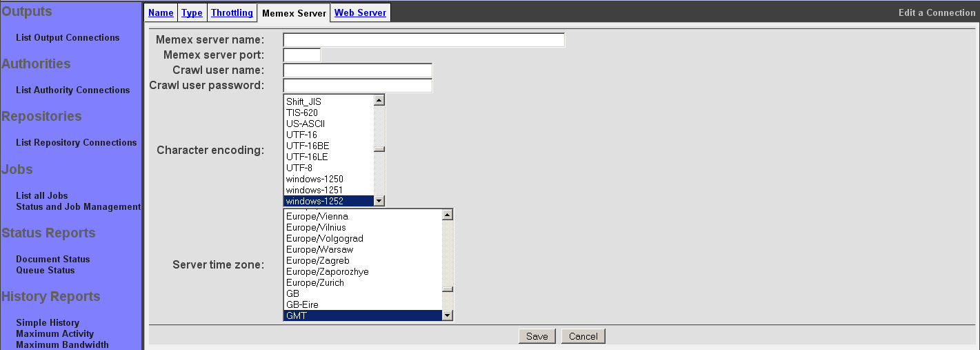This screenshot has width=980, height=350.
Task: Cancel editing the connection
Action: (x=583, y=336)
